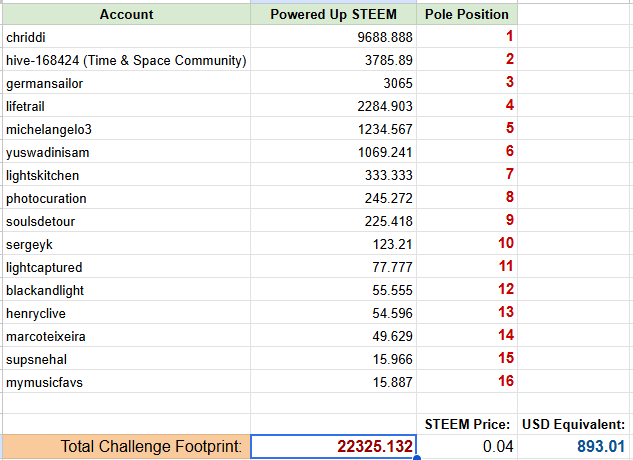
Task: Select the total cell 22325.132
Action: pyautogui.click(x=333, y=446)
